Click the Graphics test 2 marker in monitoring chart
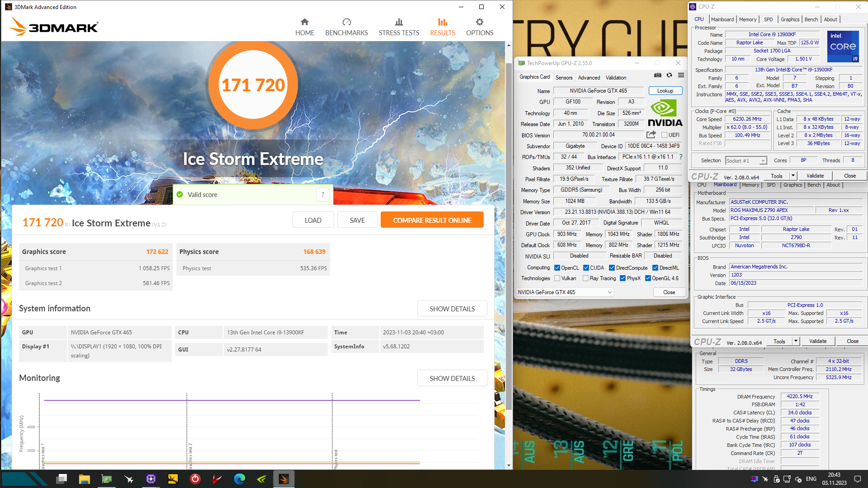Screen dimensions: 868x488 pyautogui.click(x=190, y=456)
